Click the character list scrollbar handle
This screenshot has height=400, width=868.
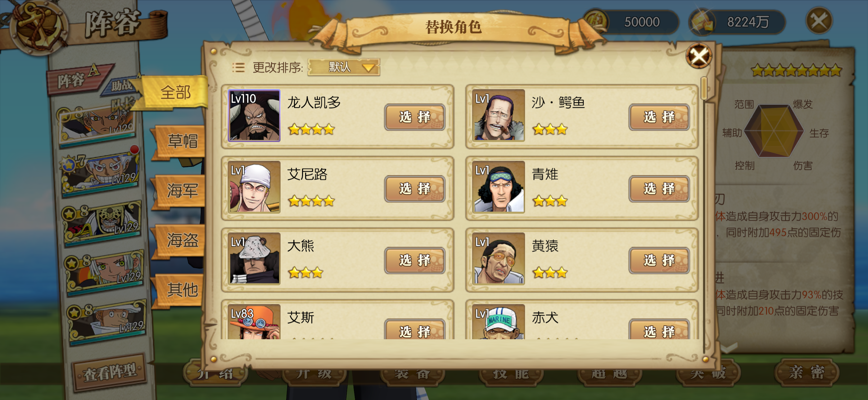tap(704, 88)
